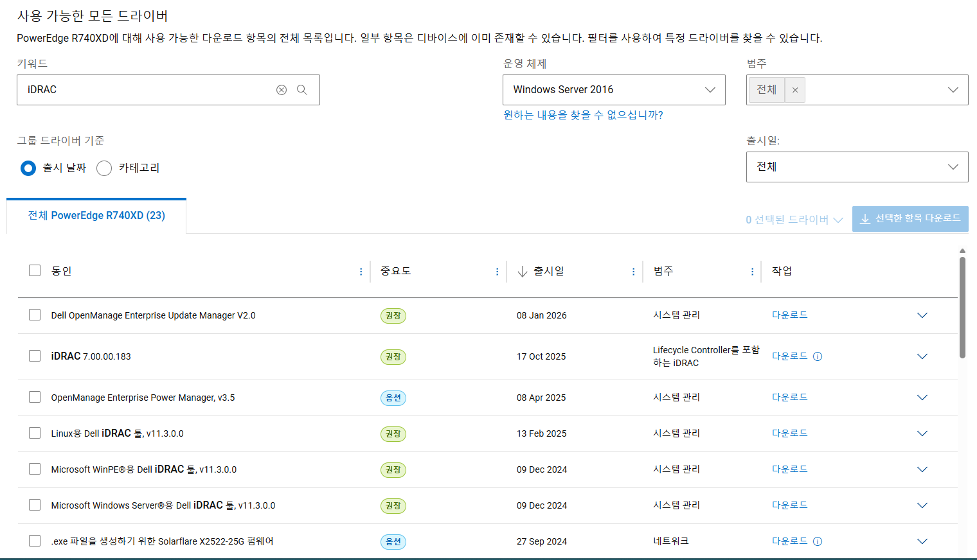Click info icon on the iDRAC 7.00.00.183 row

click(818, 356)
